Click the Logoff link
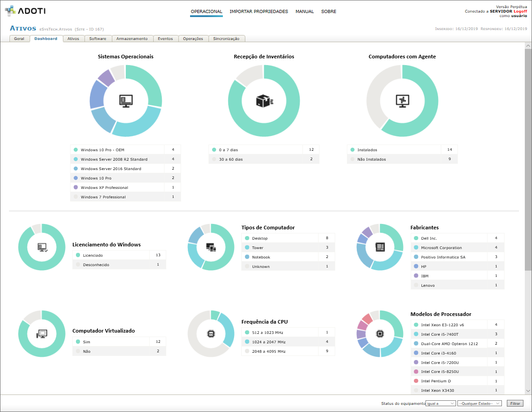The image size is (532, 412). point(520,11)
